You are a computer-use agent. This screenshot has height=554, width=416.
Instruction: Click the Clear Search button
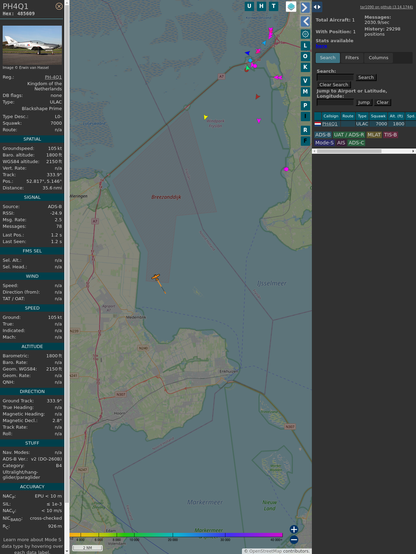click(x=334, y=85)
